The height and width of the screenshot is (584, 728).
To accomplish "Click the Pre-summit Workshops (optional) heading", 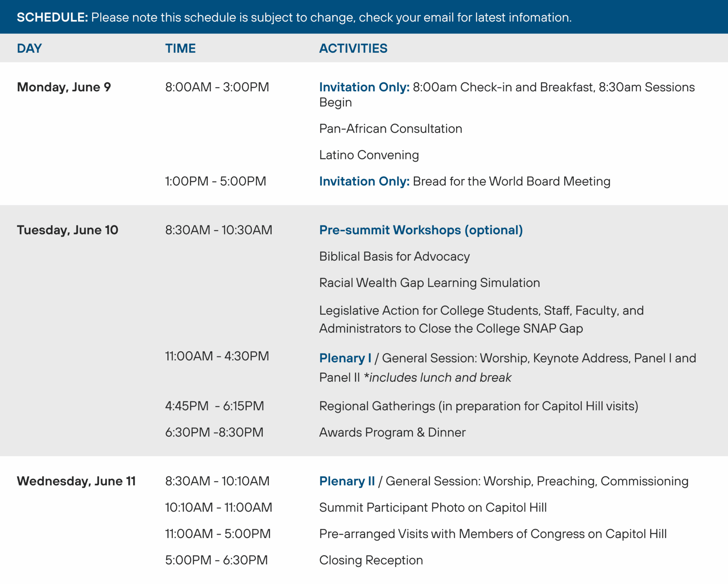I will click(x=421, y=230).
